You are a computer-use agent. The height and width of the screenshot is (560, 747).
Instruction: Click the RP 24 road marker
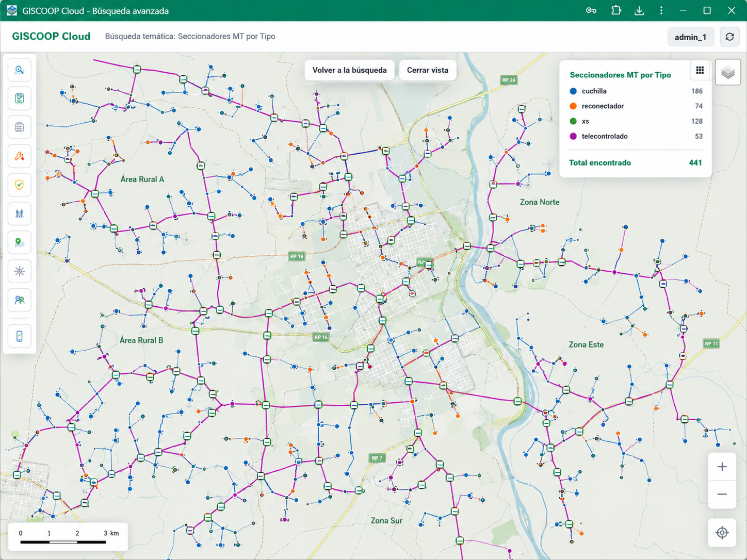point(509,80)
